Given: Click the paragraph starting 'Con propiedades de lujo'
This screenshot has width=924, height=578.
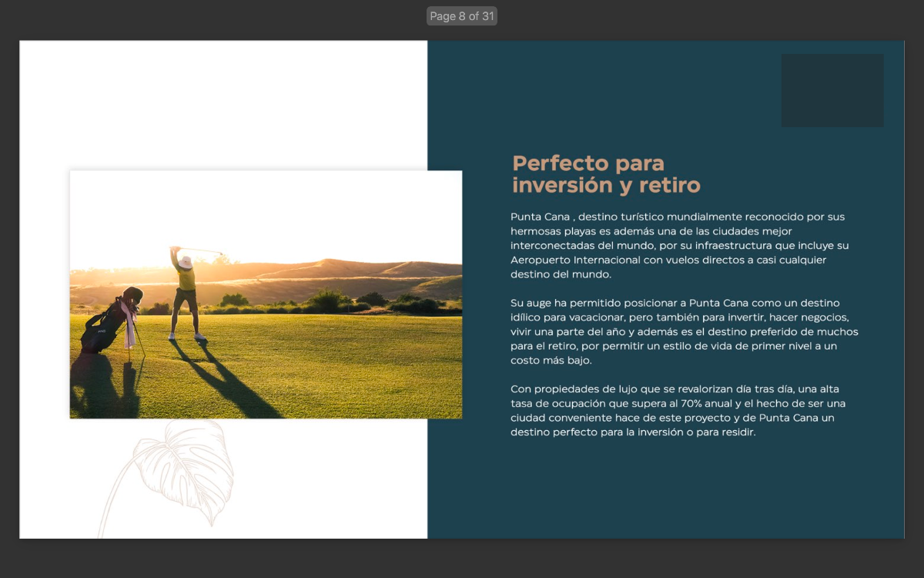Looking at the screenshot, I should [678, 411].
